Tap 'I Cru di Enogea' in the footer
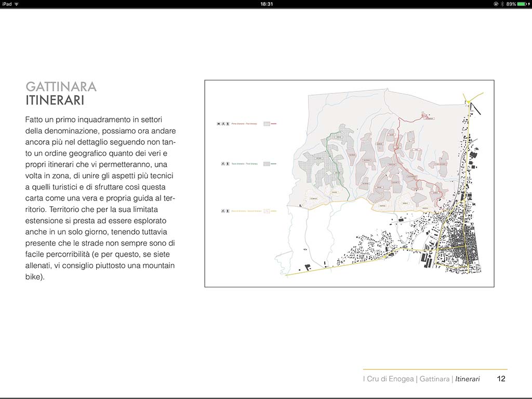 [389, 379]
